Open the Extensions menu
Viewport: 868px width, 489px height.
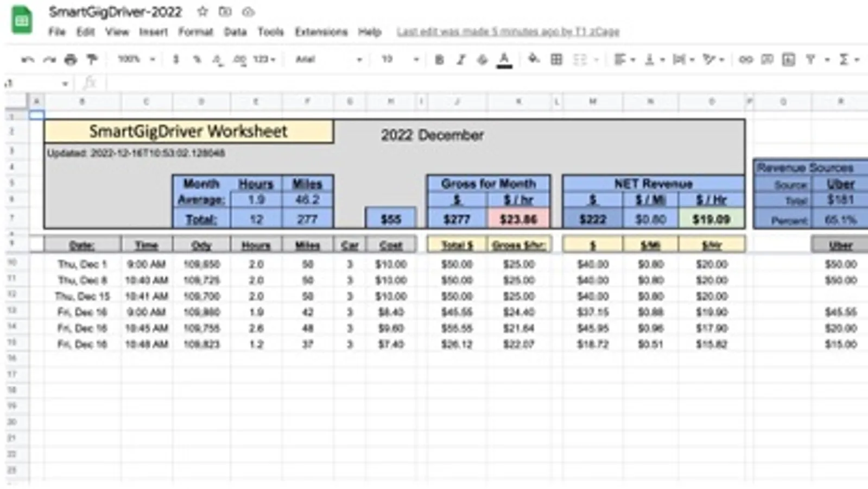coord(321,32)
